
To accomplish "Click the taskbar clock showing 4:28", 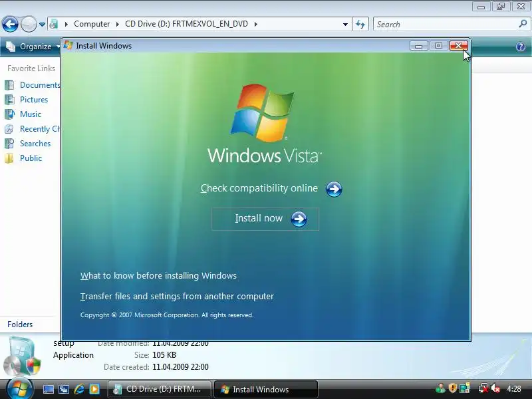I will (x=513, y=389).
